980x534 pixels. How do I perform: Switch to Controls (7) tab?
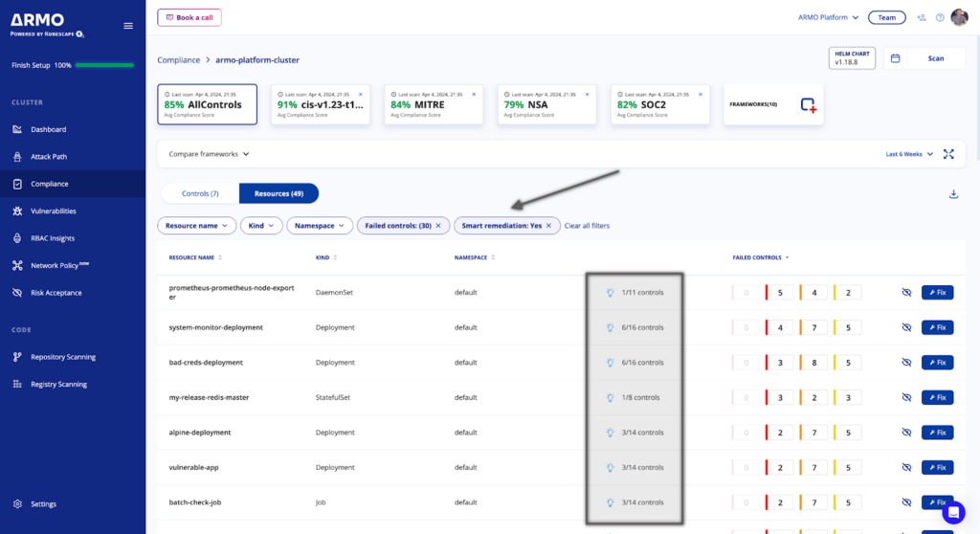[x=200, y=193]
